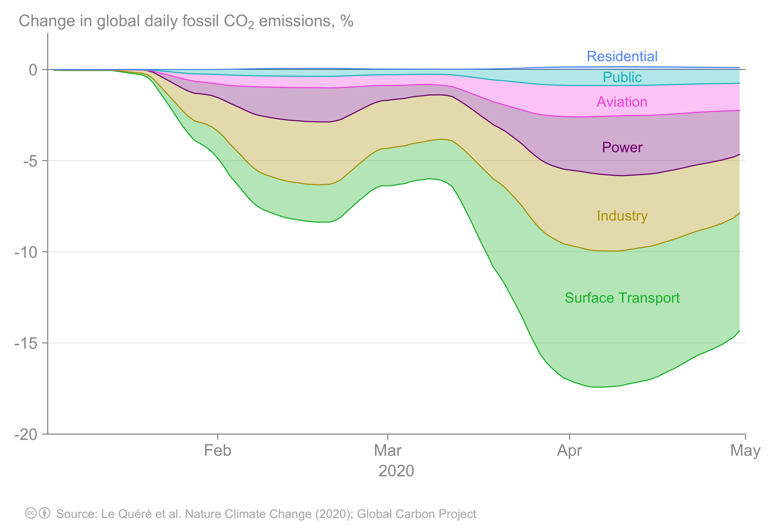This screenshot has height=532, width=774.
Task: Select the Public series label
Action: (622, 77)
